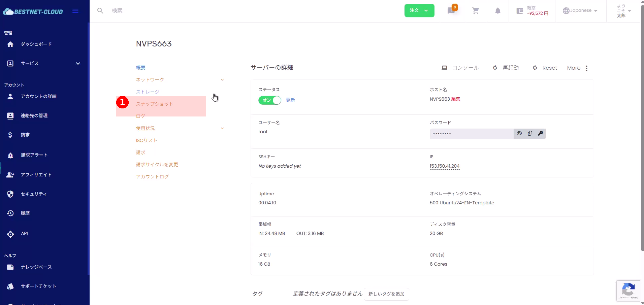Click the 再起動 restart button

(x=506, y=68)
